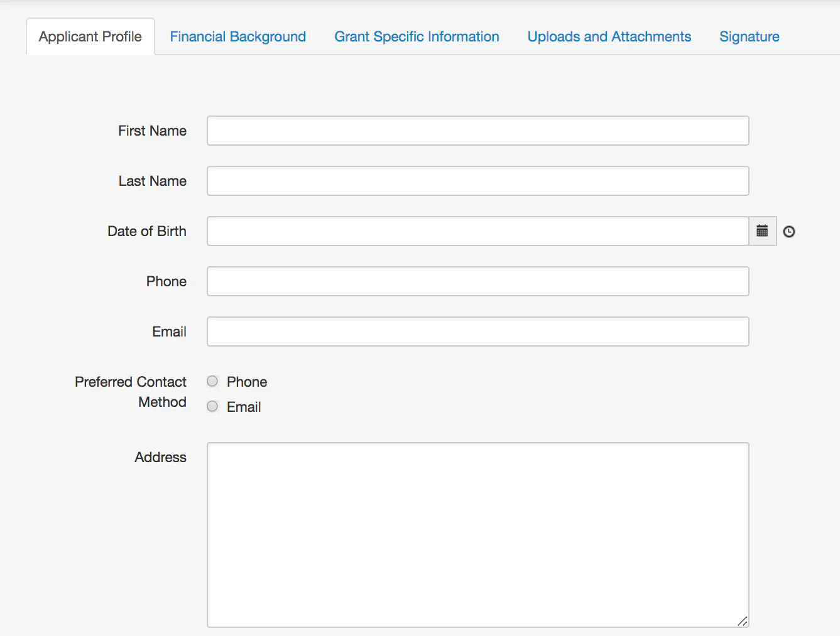Go to the Uploads and Attachments tab
840x636 pixels.
(608, 36)
